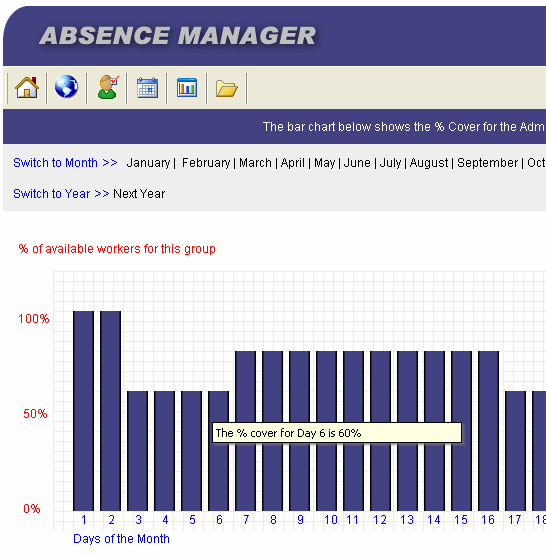The image size is (546, 555).
Task: Open the yellow folder icon
Action: coord(226,88)
